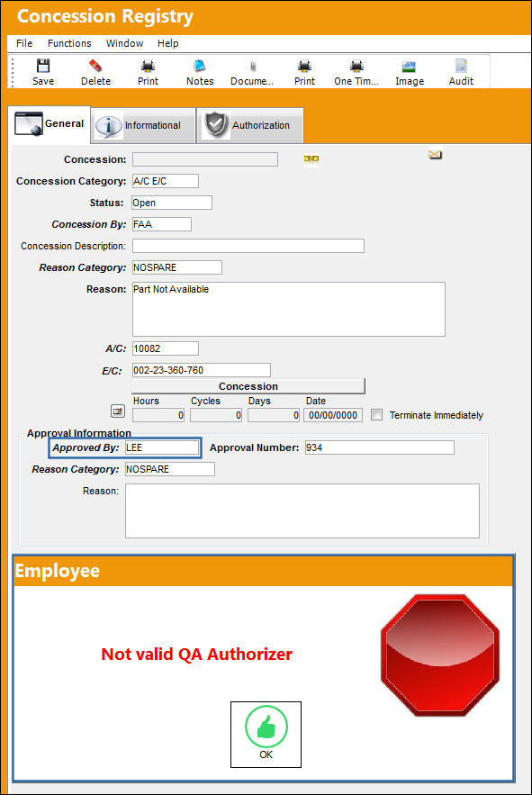Click the Concession button
The height and width of the screenshot is (795, 532).
(248, 386)
